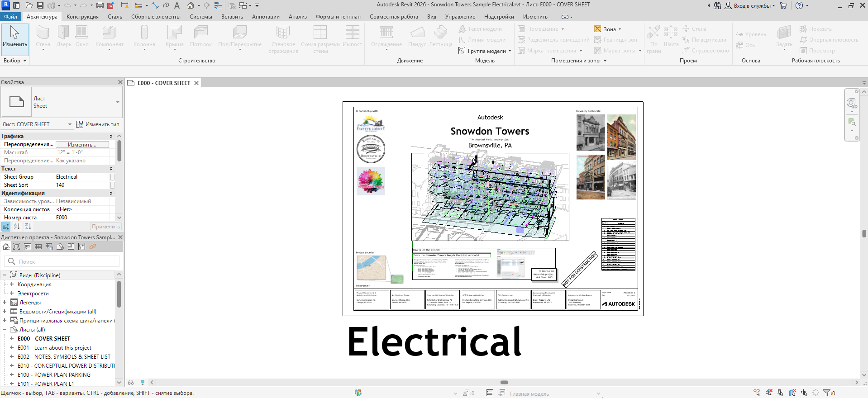The height and width of the screenshot is (398, 868).
Task: Click the Save icon in quick access toolbar
Action: point(40,5)
